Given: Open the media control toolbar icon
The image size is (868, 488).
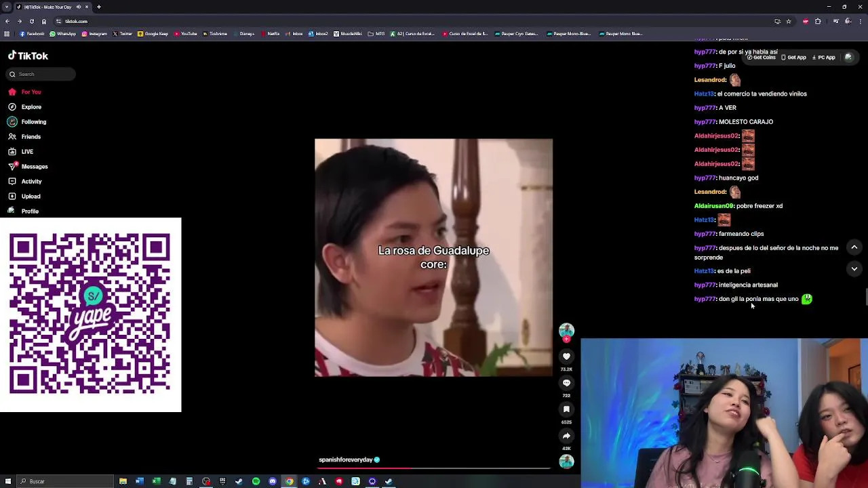Looking at the screenshot, I should (835, 21).
